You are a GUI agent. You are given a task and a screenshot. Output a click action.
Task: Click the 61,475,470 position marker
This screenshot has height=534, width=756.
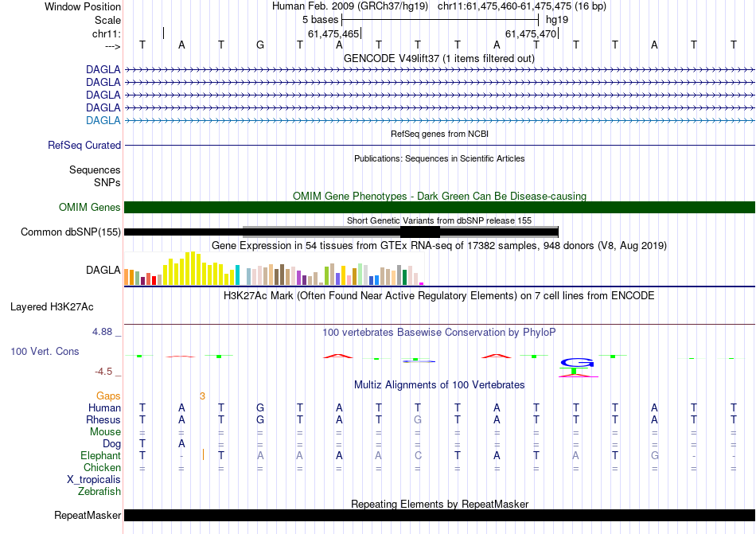point(532,33)
